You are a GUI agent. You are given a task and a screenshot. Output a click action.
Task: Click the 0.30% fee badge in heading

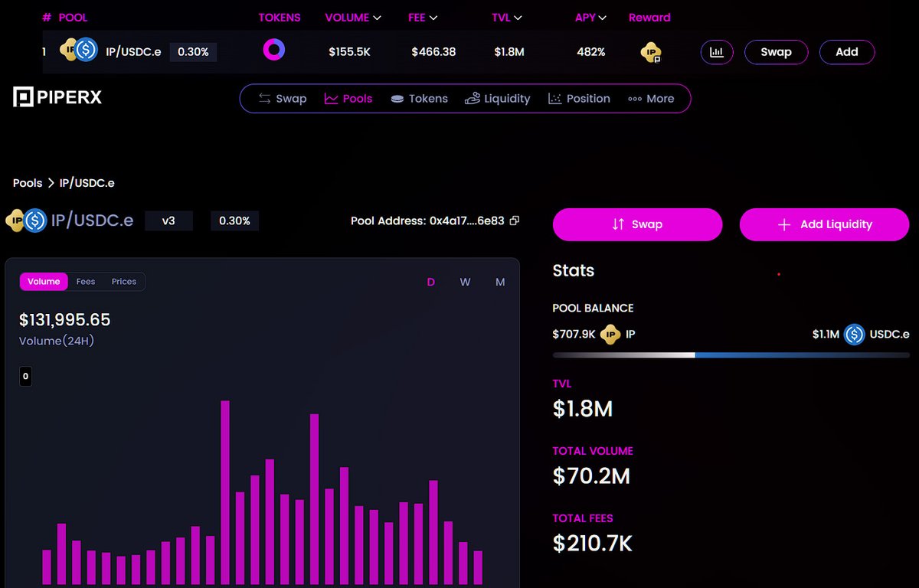tap(234, 220)
